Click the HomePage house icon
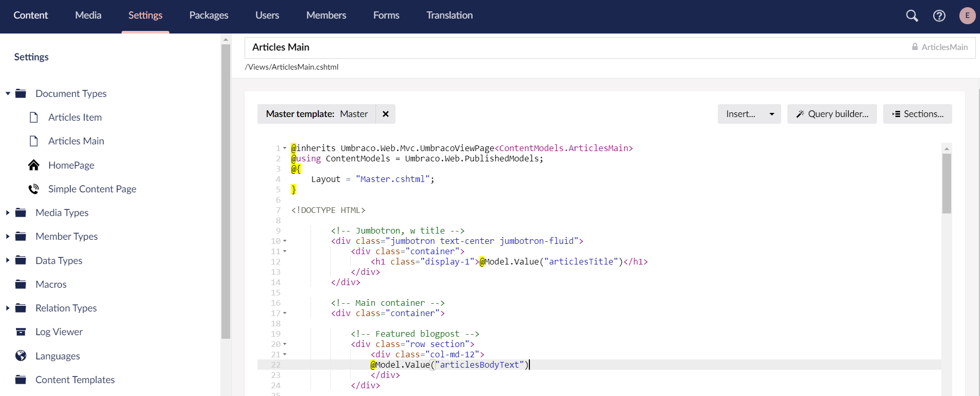 coord(34,165)
